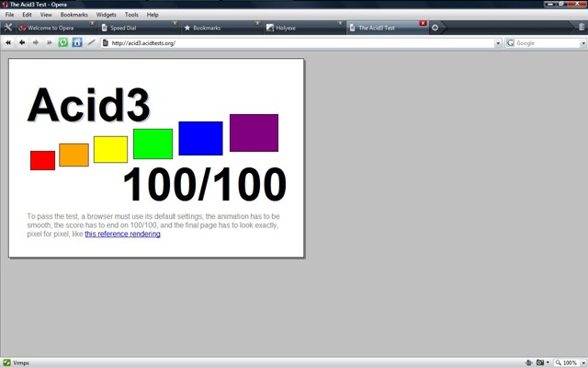Expand the address bar history dropdown

pyautogui.click(x=498, y=43)
